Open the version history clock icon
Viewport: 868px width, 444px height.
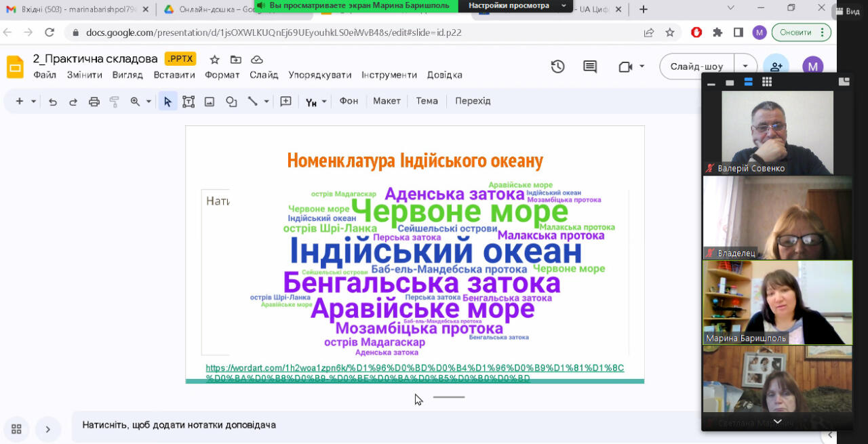coord(557,66)
